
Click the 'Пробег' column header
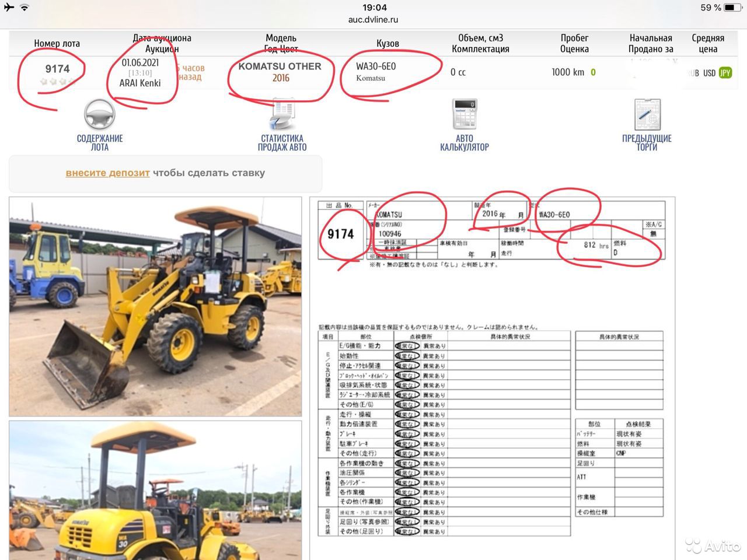point(575,38)
